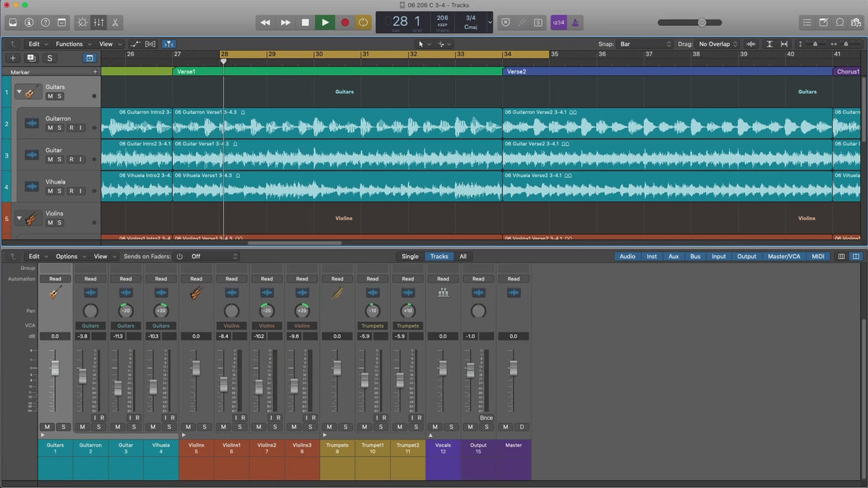This screenshot has height=488, width=868.
Task: Mute the Guitarron track in track header
Action: (51, 128)
